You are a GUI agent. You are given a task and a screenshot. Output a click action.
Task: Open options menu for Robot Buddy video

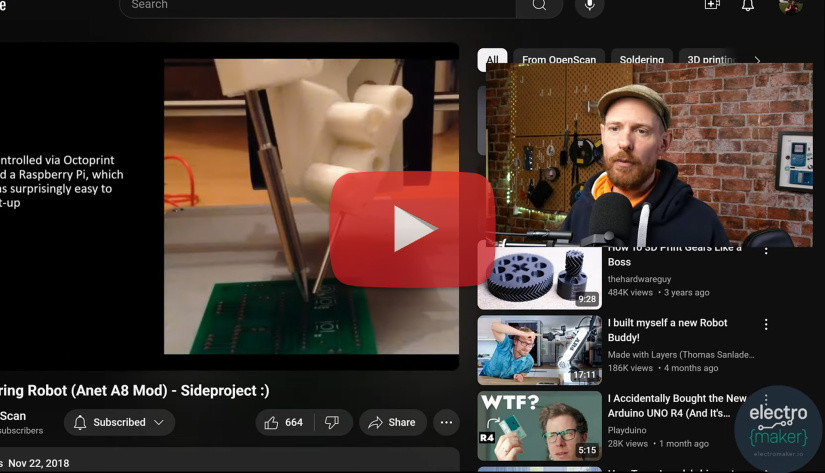[766, 324]
